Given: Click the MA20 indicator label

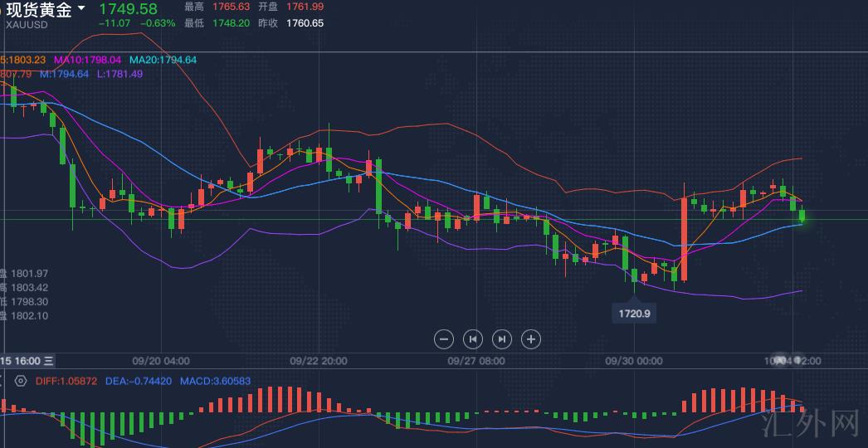Looking at the screenshot, I should (x=163, y=60).
